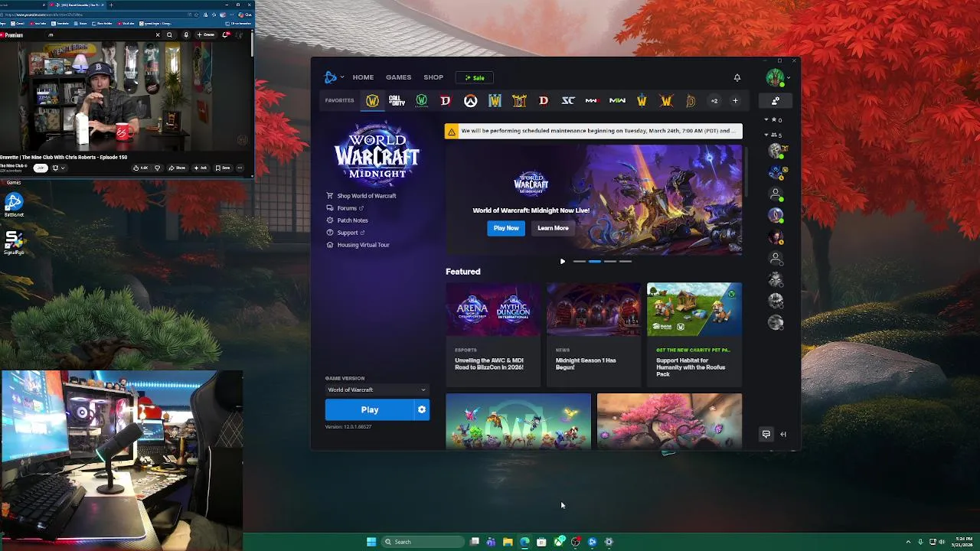Open the Overwatch game icon
Screen dimensions: 980x551
470,101
